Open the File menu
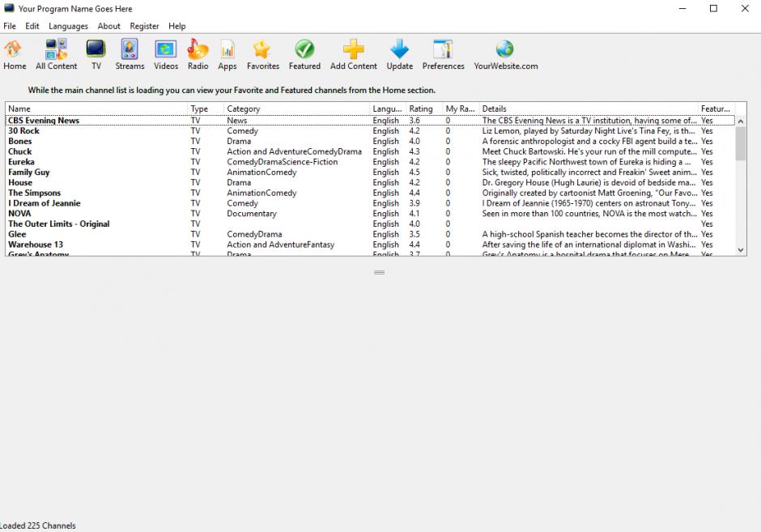This screenshot has height=532, width=761. pos(10,26)
